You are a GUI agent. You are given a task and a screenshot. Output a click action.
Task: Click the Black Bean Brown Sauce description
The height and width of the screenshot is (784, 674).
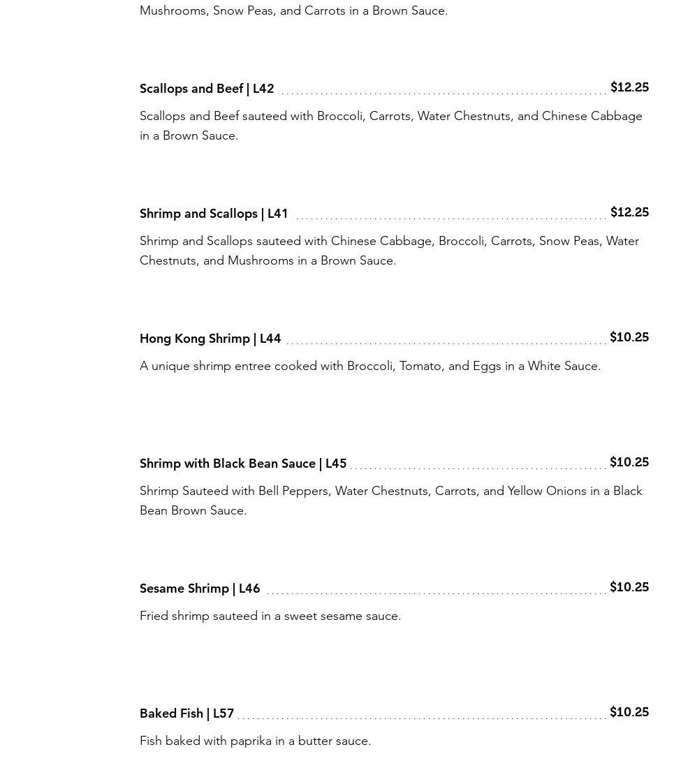click(390, 501)
